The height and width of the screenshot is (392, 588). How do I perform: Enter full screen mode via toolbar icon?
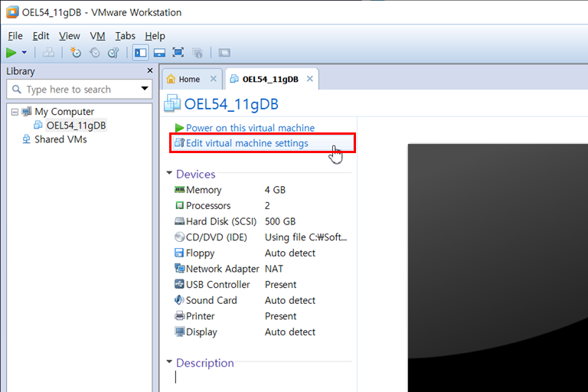click(x=178, y=53)
